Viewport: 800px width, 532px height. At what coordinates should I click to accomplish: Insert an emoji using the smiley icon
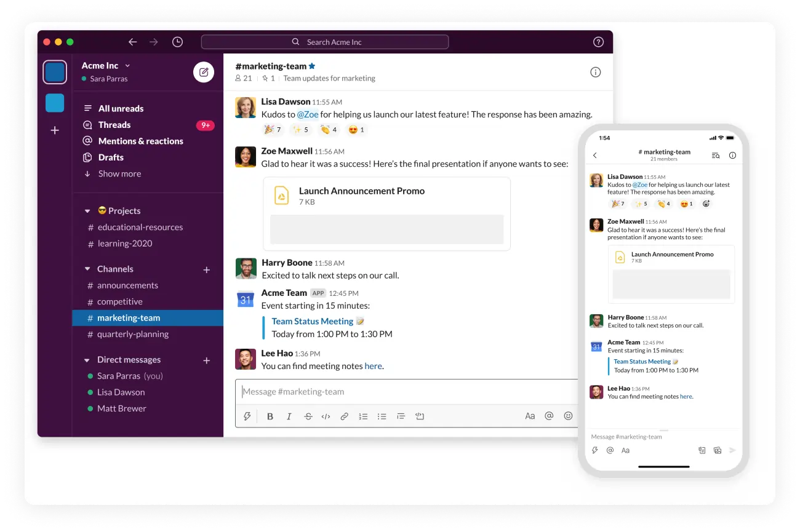click(x=568, y=416)
